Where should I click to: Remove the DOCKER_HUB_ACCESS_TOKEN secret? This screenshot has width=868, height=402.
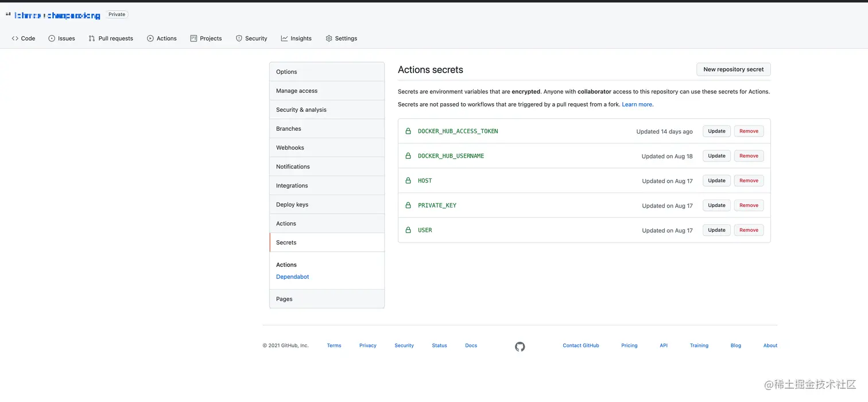[x=749, y=131]
